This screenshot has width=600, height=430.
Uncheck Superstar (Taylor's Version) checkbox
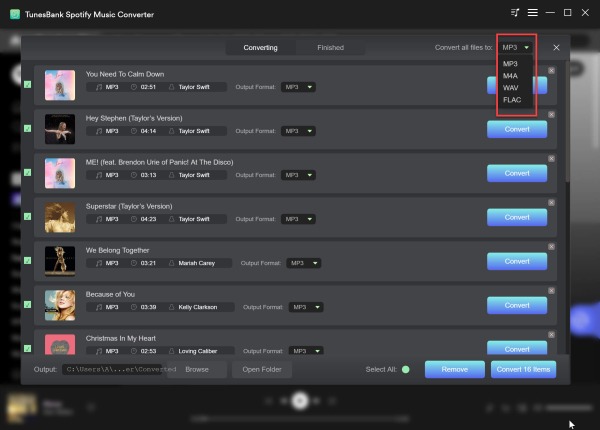tap(28, 217)
